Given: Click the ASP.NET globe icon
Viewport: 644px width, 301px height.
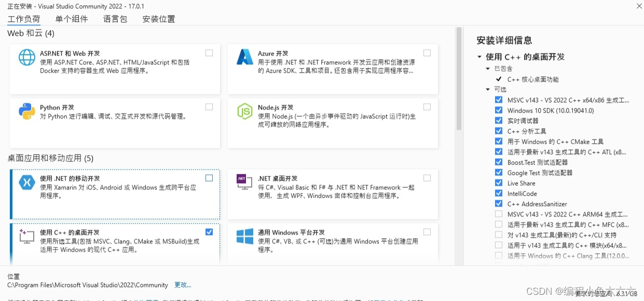Looking at the screenshot, I should point(27,57).
